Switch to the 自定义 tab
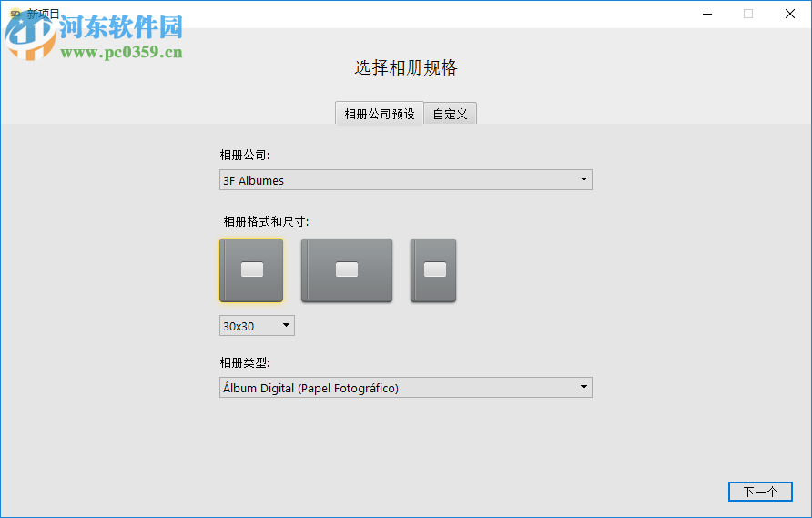The image size is (812, 518). click(450, 114)
